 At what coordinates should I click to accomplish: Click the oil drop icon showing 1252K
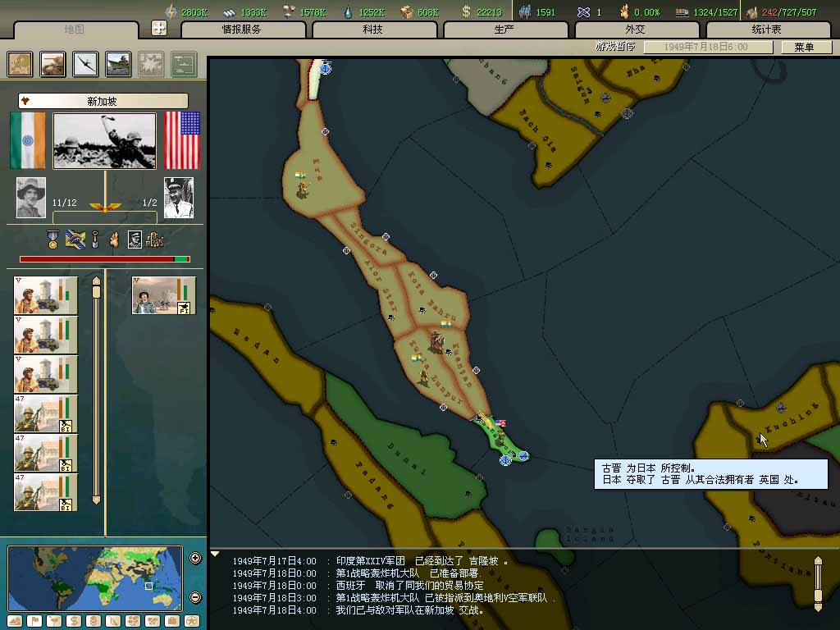(x=348, y=11)
